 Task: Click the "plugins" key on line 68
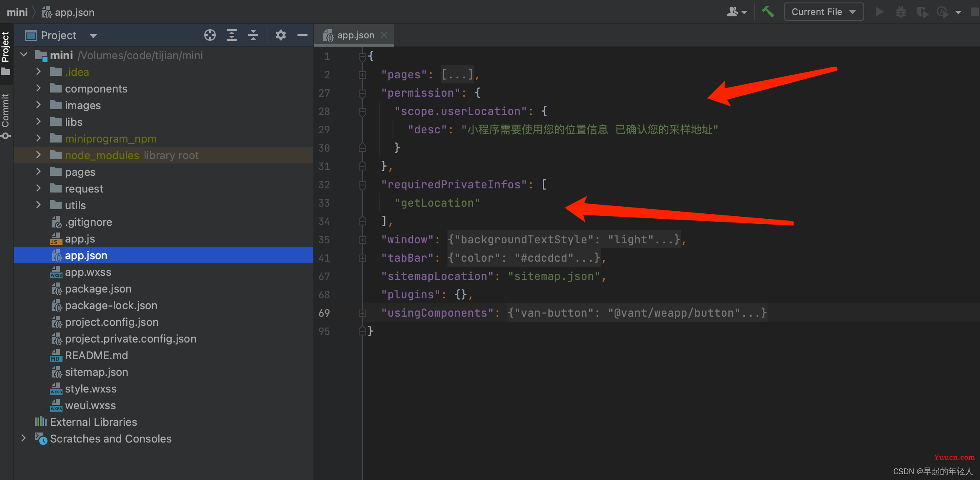pos(410,295)
